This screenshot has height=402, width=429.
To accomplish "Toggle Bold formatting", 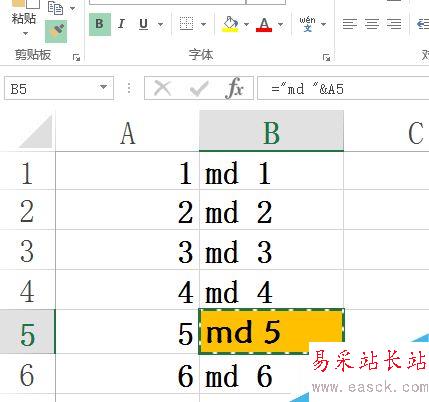I will click(x=100, y=24).
